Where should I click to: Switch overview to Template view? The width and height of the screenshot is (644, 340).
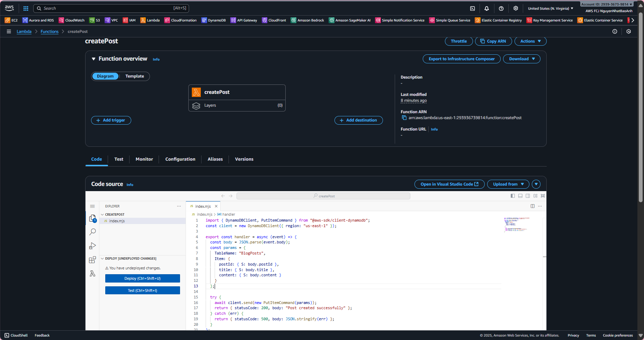[x=134, y=76]
